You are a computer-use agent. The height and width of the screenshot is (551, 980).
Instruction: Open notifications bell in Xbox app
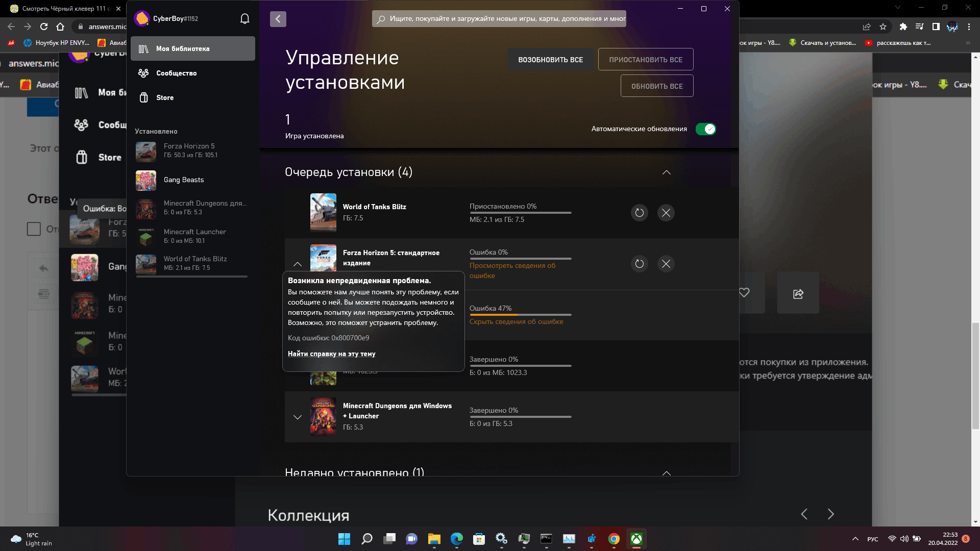[245, 19]
